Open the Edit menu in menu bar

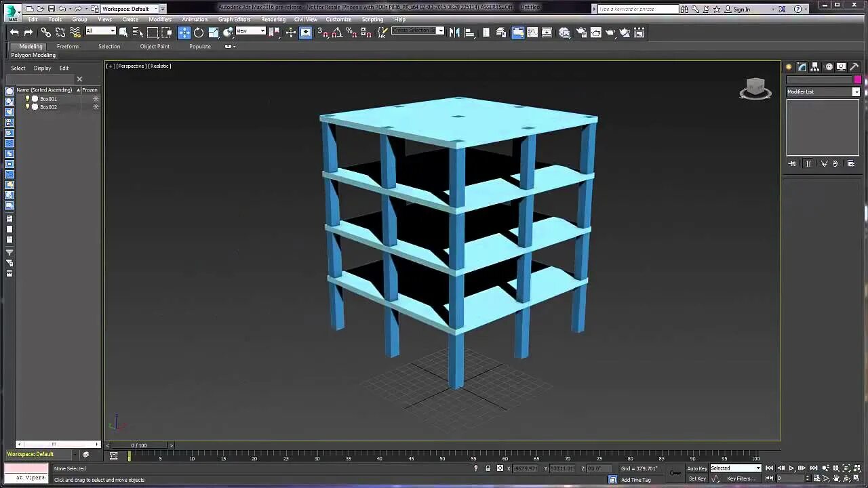(x=33, y=20)
